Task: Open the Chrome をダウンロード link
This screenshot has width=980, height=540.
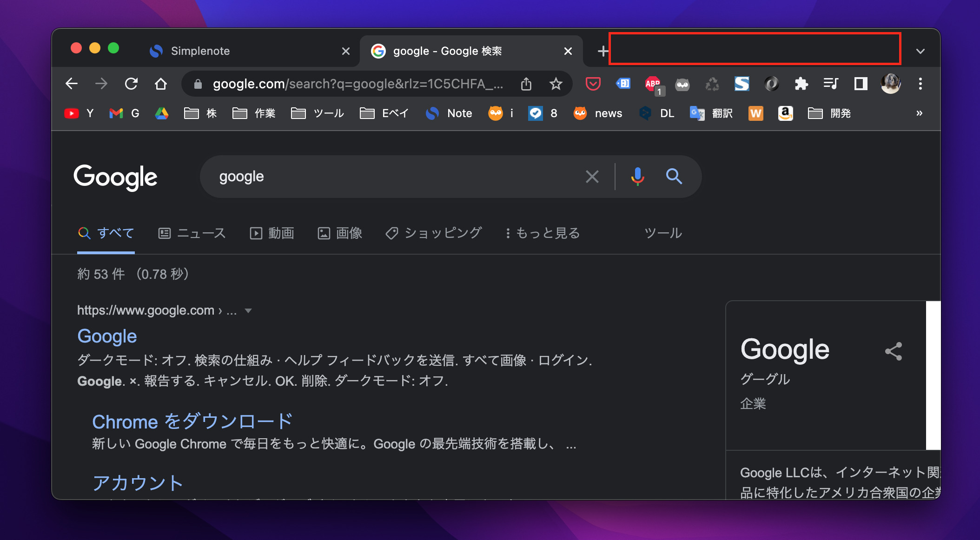Action: pyautogui.click(x=192, y=421)
